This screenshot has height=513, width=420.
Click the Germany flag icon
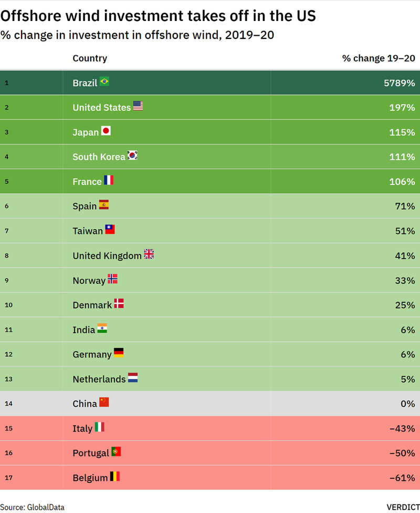click(119, 353)
